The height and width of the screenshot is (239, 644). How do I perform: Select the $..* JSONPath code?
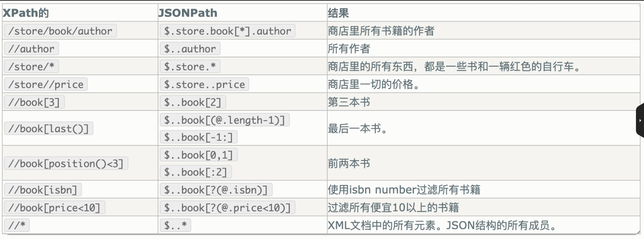[175, 225]
